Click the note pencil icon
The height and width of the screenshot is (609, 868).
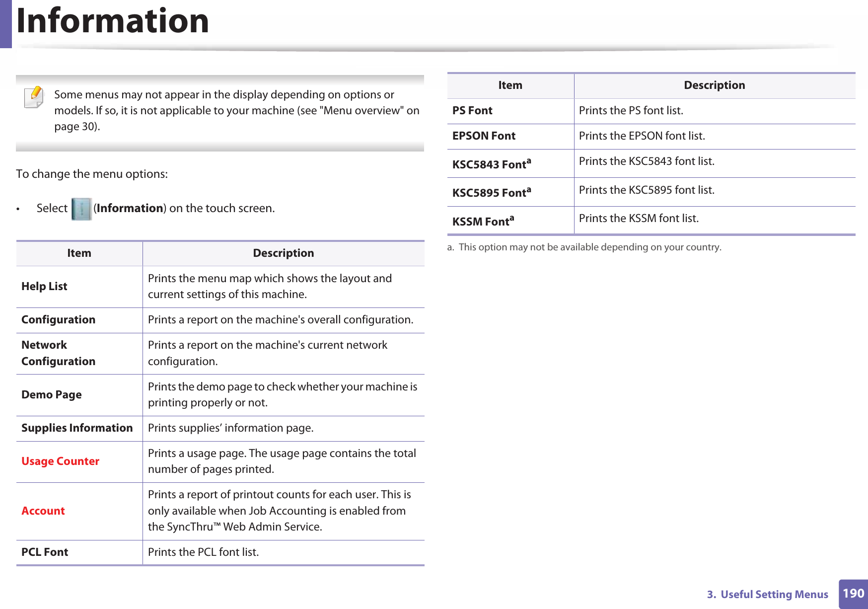pos(34,97)
